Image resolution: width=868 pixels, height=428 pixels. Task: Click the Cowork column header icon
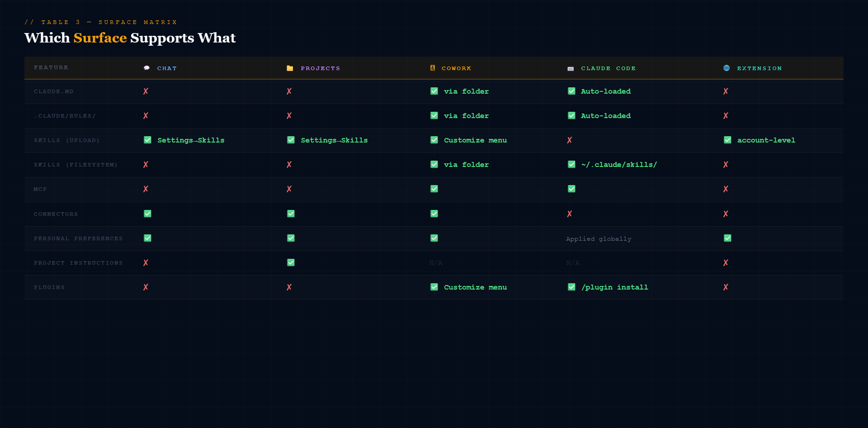click(433, 68)
